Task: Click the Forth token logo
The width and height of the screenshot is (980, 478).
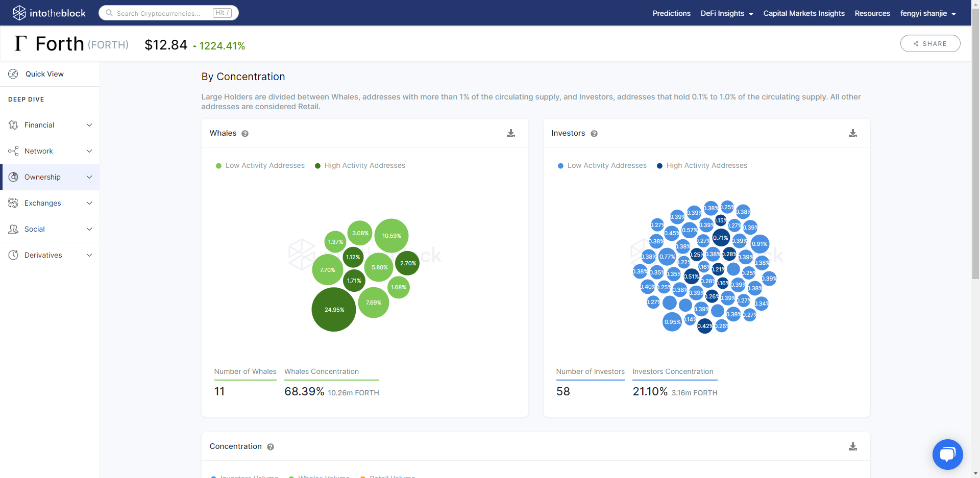Action: click(20, 43)
